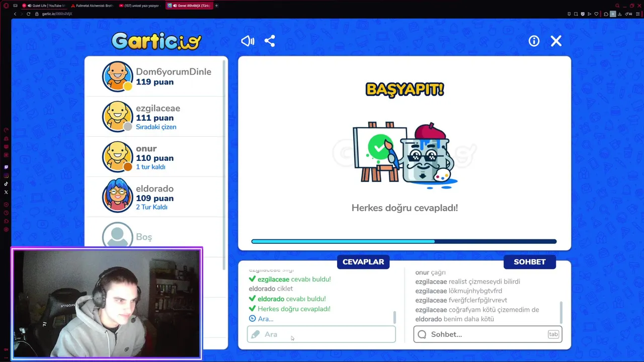Click the answers list scrollbar
The height and width of the screenshot is (362, 644).
point(394,317)
